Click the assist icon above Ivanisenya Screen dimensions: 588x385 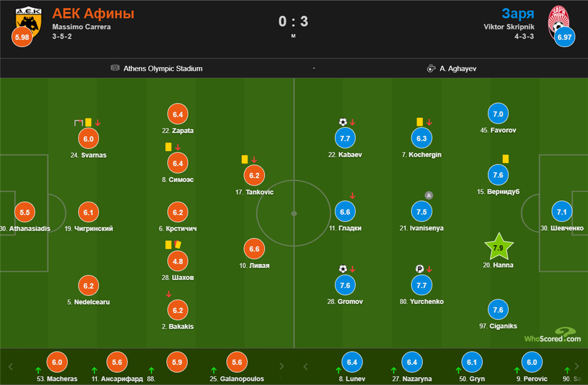pyautogui.click(x=428, y=195)
